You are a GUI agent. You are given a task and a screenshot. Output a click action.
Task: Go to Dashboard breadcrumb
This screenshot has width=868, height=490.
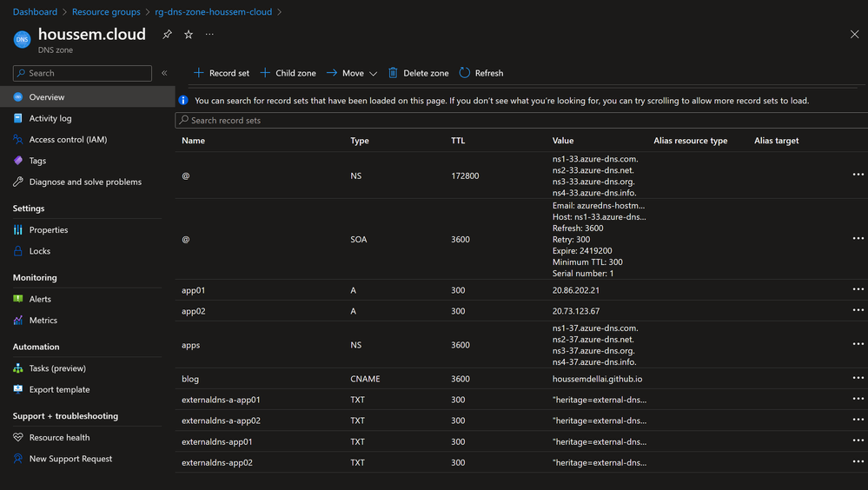pyautogui.click(x=35, y=11)
